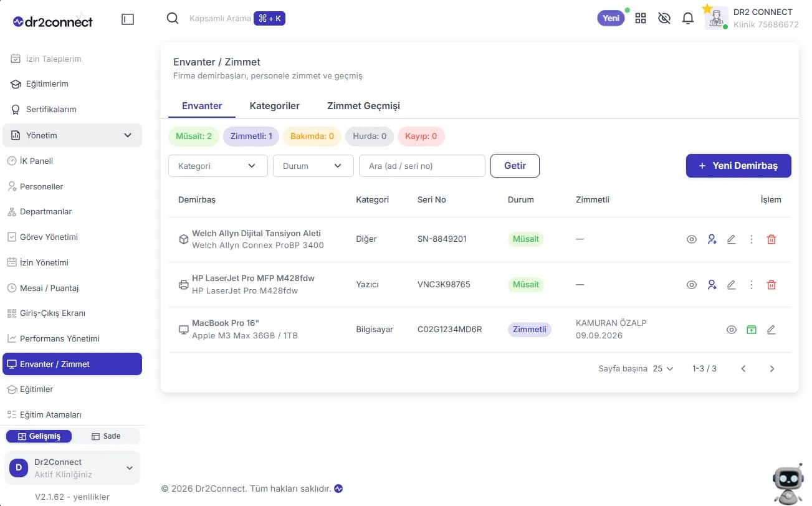Expand Dr2Connect Aktif Kliniğiniz clinic selector
Image resolution: width=812 pixels, height=506 pixels.
[72, 468]
